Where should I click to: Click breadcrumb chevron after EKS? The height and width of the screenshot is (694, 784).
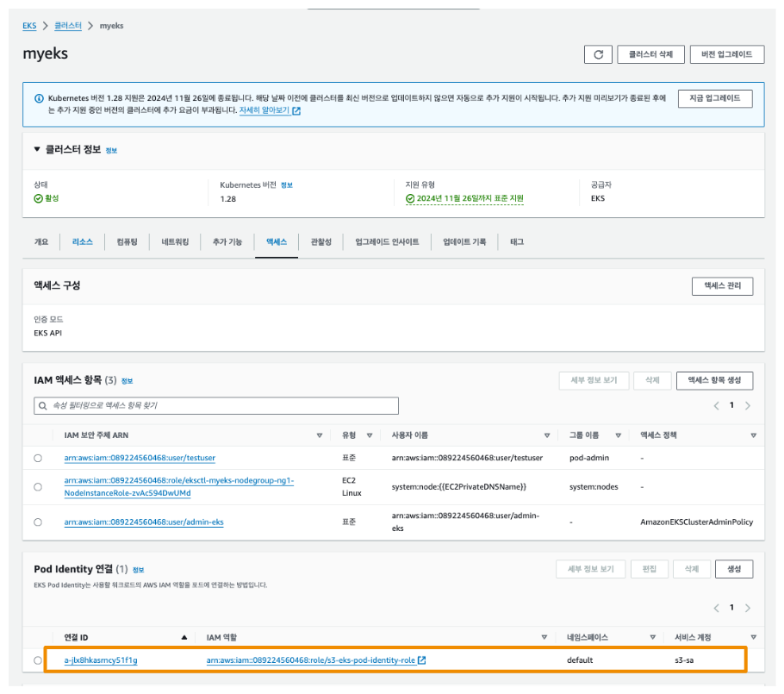(45, 26)
